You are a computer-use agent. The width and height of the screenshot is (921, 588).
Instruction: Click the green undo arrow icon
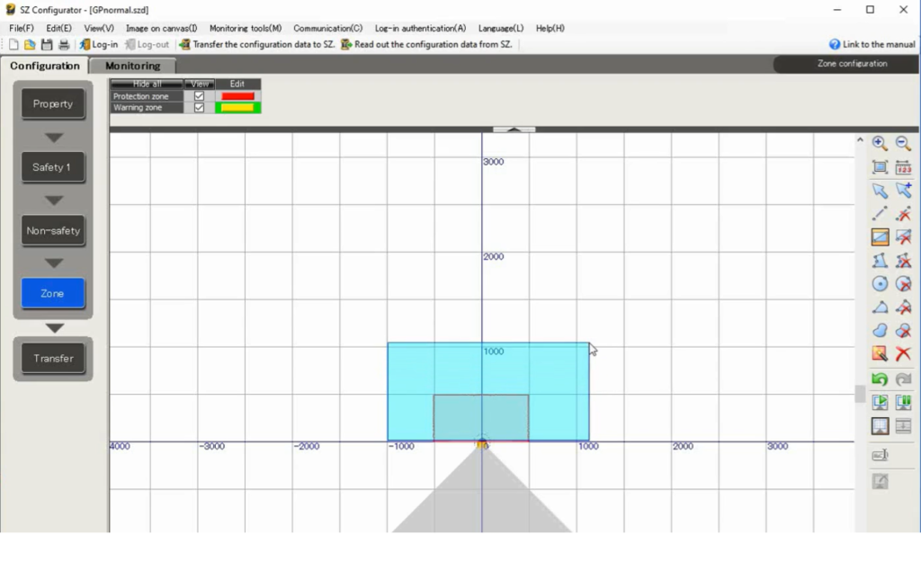880,379
